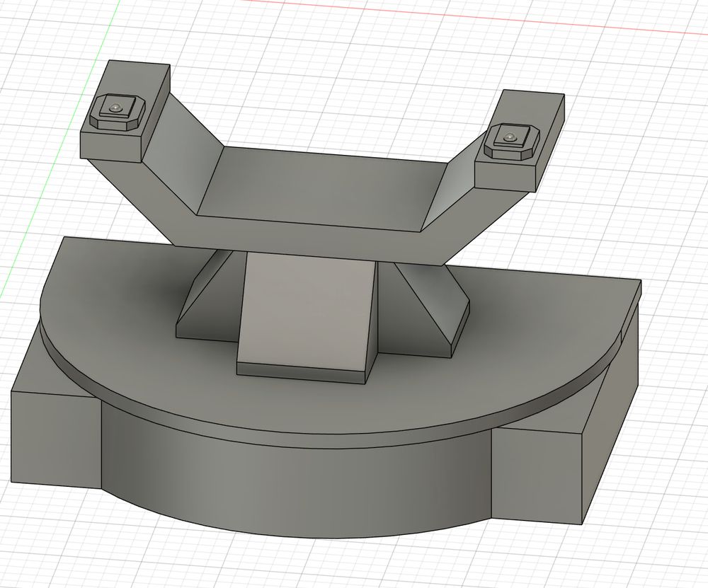Select the small dome button on right arm block
Viewport: 708px width, 588px height.
click(x=510, y=137)
